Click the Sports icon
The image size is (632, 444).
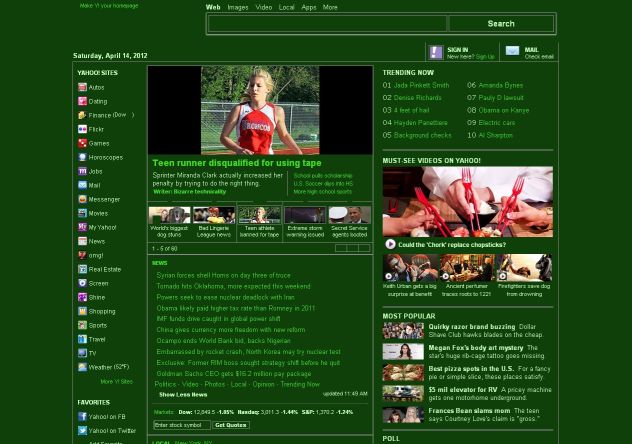click(82, 325)
